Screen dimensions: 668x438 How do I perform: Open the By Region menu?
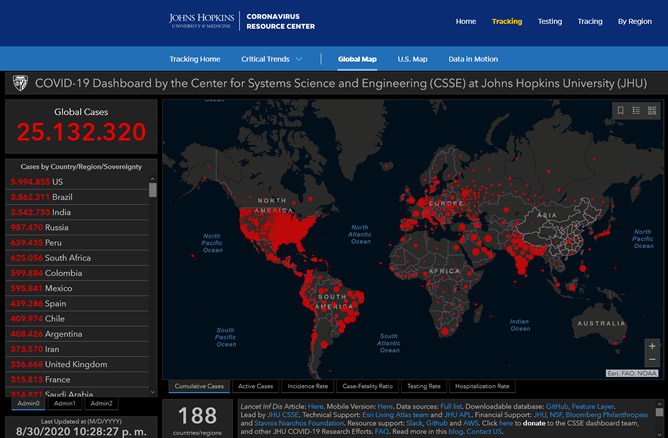coord(634,21)
